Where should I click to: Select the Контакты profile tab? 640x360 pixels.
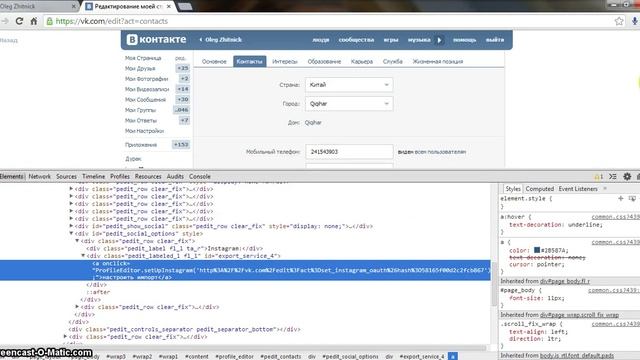click(249, 61)
